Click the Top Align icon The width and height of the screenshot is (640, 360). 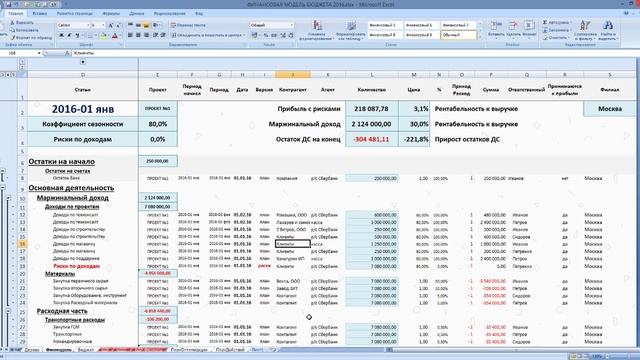tap(130, 25)
